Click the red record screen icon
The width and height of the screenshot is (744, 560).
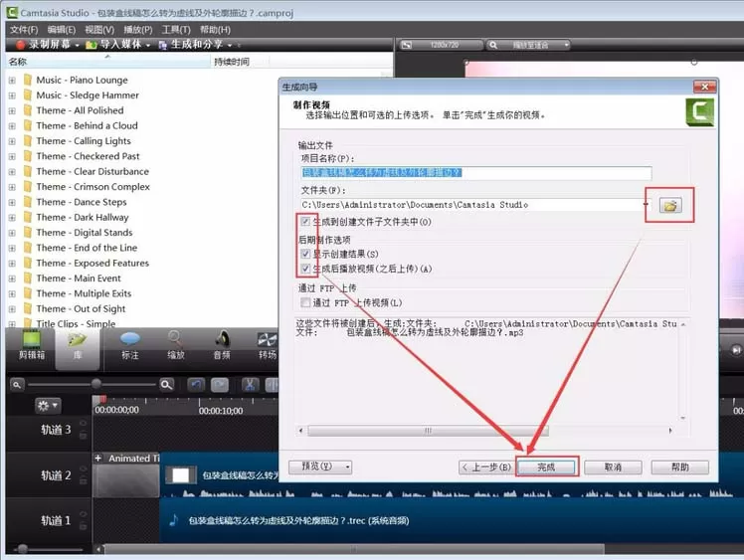20,45
